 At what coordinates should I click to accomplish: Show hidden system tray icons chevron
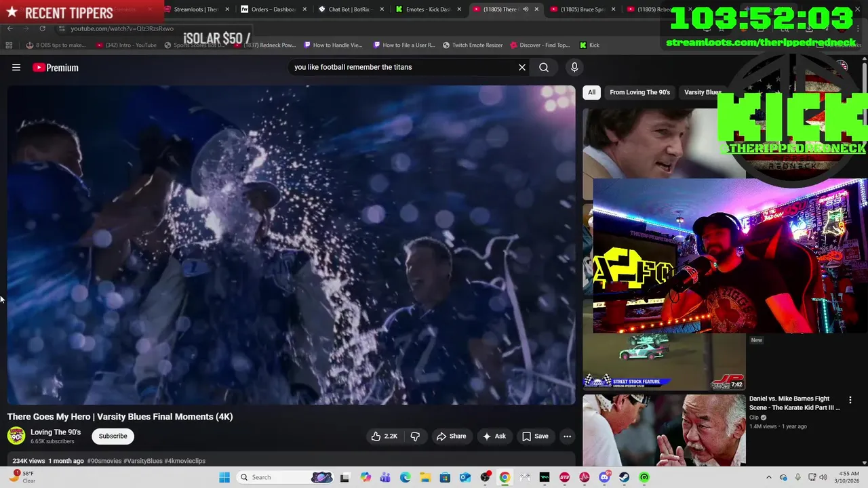768,477
